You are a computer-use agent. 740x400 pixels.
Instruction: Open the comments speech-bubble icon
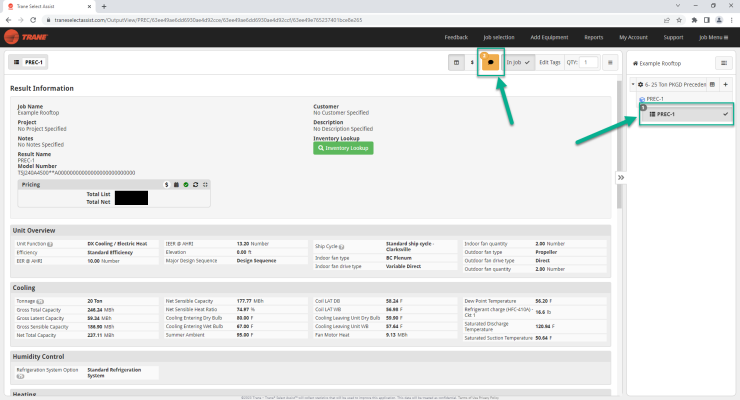coord(490,62)
